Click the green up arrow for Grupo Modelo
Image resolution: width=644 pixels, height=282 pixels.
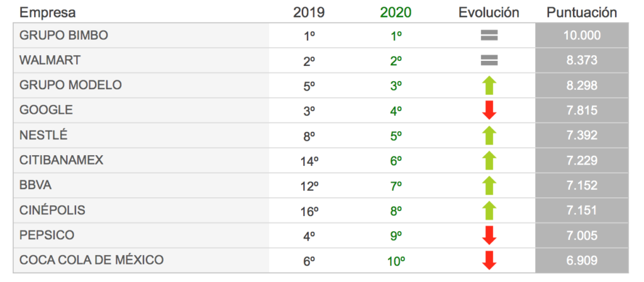pos(489,85)
